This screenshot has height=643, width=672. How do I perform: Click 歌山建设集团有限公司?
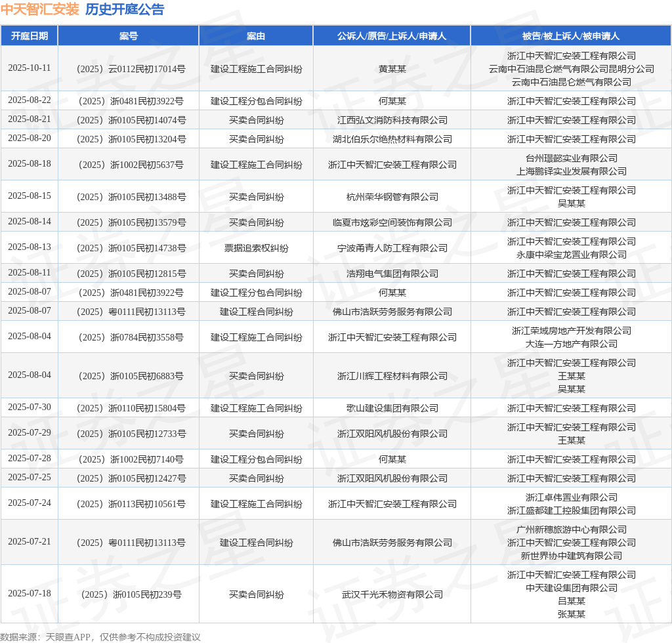click(x=392, y=408)
